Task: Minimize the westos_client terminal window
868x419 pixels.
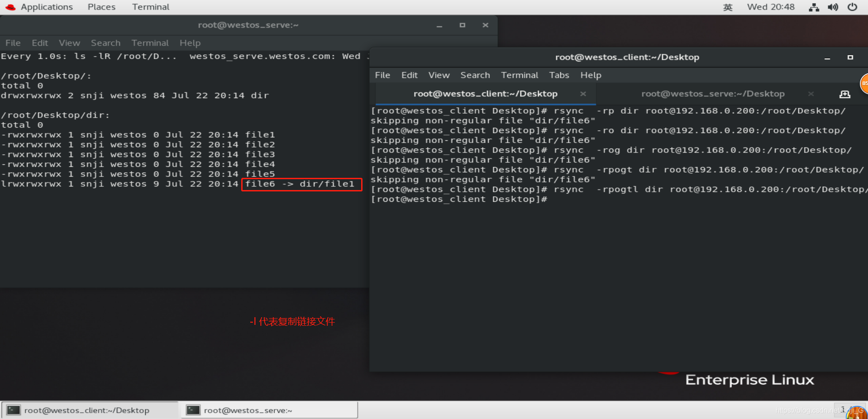Action: 827,57
